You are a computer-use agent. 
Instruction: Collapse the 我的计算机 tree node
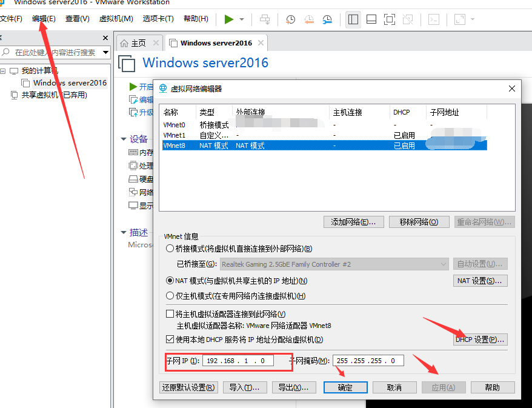[x=3, y=71]
